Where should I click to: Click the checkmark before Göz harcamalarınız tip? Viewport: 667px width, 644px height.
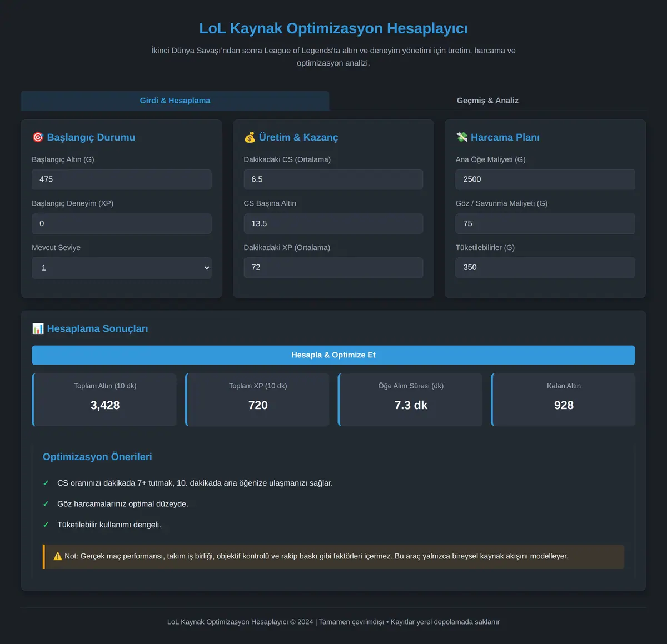pyautogui.click(x=46, y=504)
